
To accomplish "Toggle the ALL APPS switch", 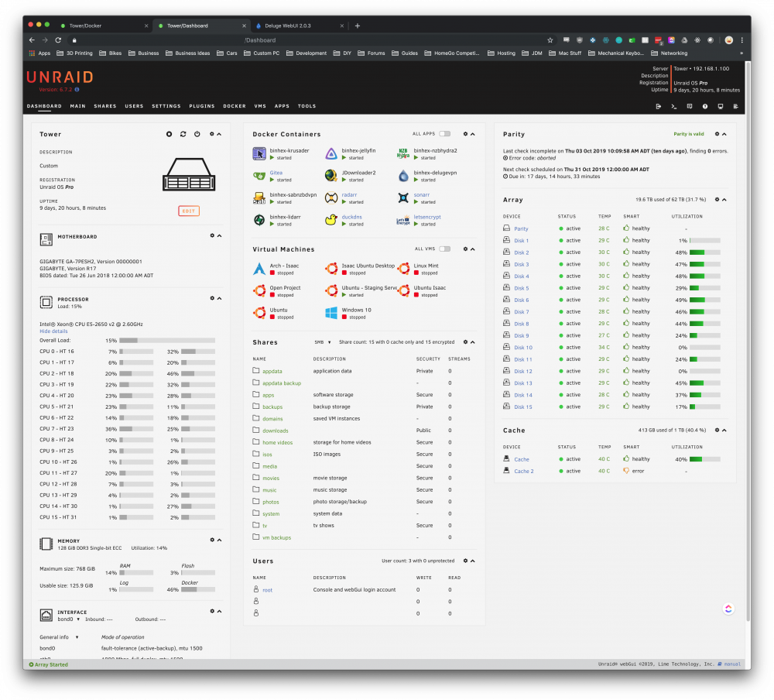I will (x=445, y=134).
